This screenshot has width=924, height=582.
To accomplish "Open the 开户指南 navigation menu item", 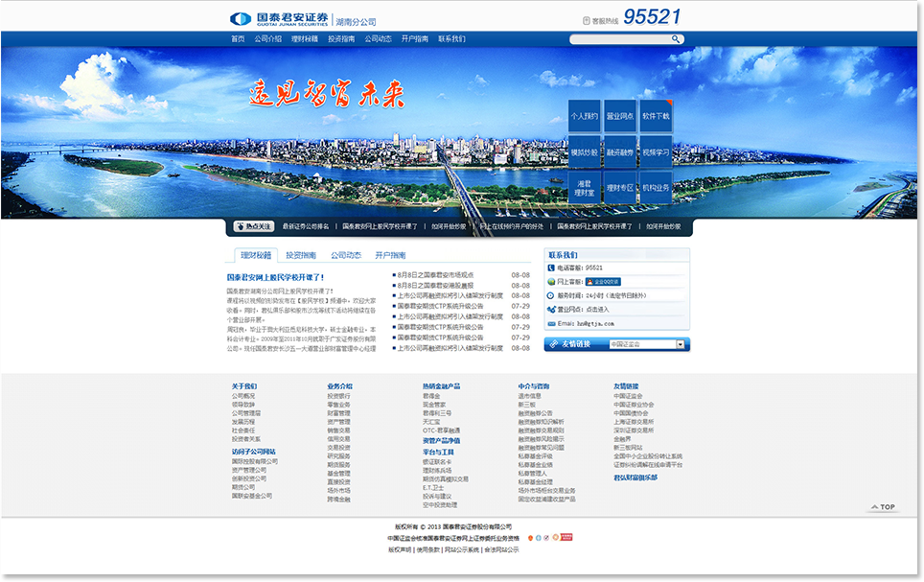I will [414, 39].
